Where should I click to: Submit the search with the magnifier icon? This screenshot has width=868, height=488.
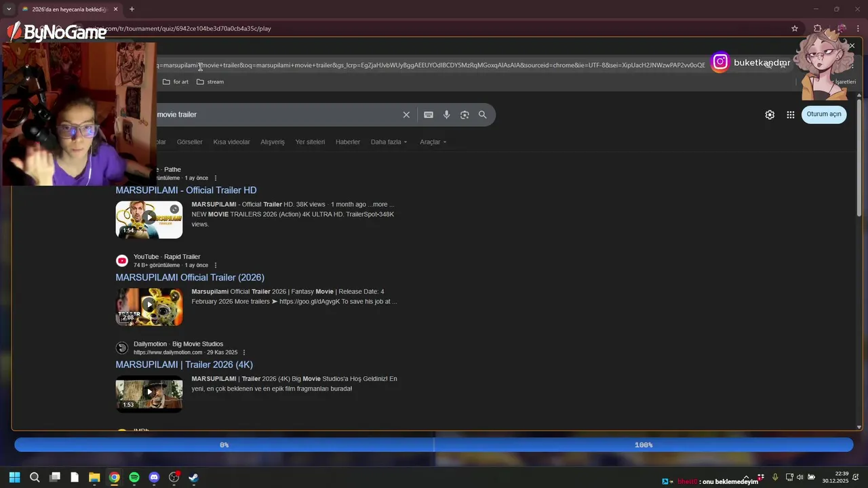[x=483, y=115]
